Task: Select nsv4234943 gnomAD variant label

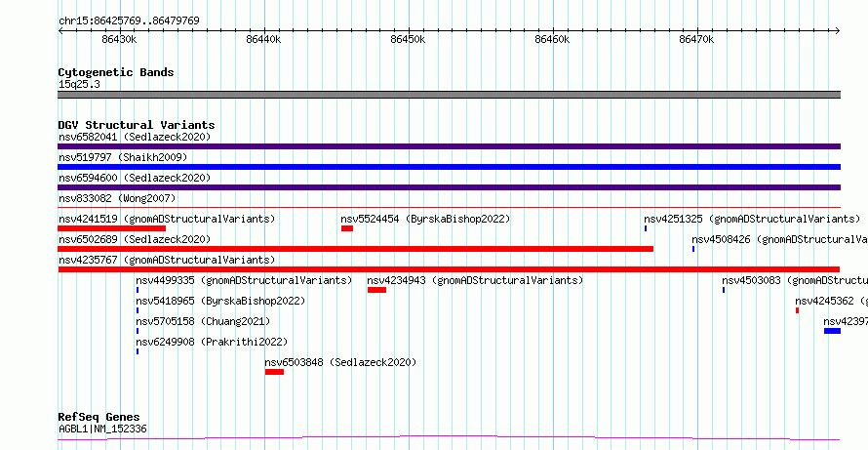Action: 475,280
